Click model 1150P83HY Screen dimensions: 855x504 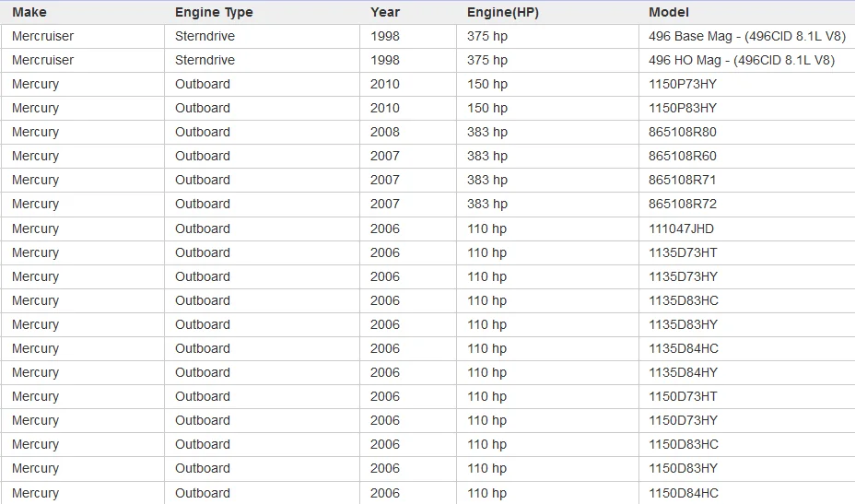click(683, 108)
